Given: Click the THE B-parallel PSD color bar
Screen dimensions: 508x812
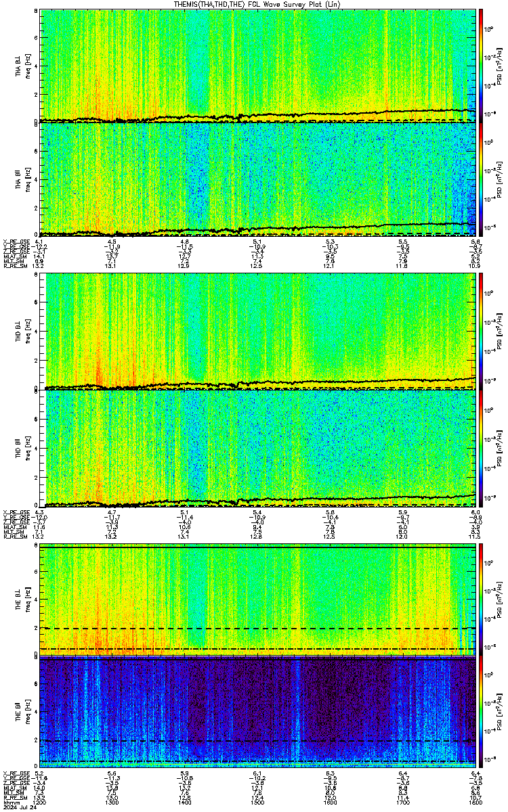Looking at the screenshot, I should tap(482, 711).
